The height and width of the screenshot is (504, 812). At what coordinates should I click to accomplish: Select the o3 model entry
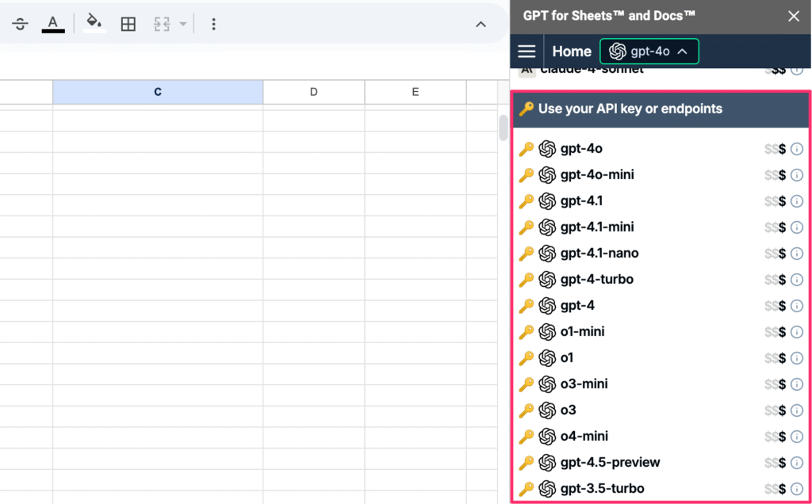click(661, 410)
